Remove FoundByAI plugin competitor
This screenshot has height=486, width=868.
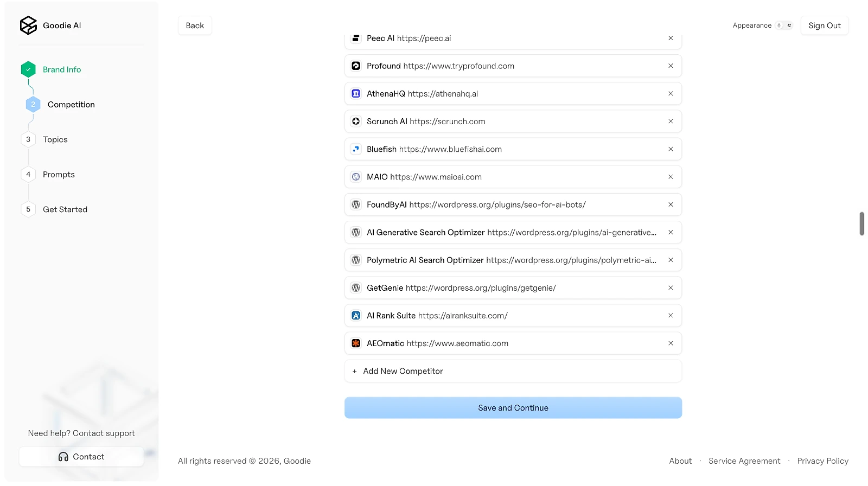(671, 204)
